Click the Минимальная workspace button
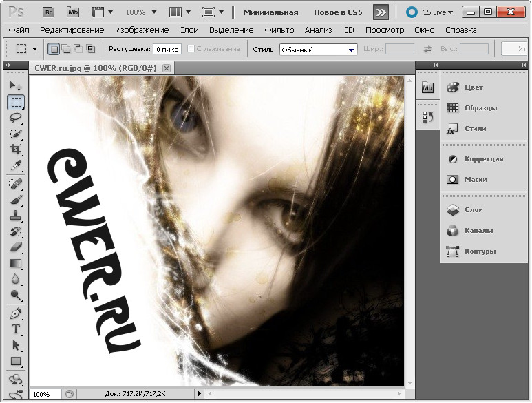 click(x=270, y=12)
